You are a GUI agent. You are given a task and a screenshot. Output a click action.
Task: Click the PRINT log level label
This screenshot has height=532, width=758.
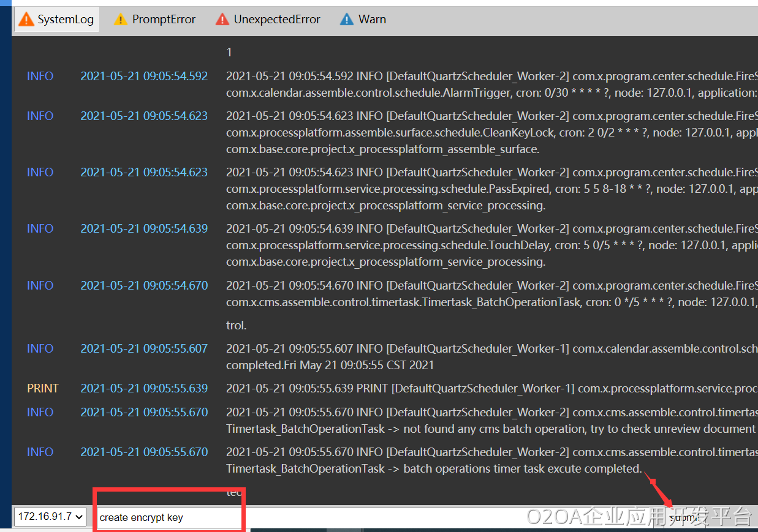tap(43, 388)
